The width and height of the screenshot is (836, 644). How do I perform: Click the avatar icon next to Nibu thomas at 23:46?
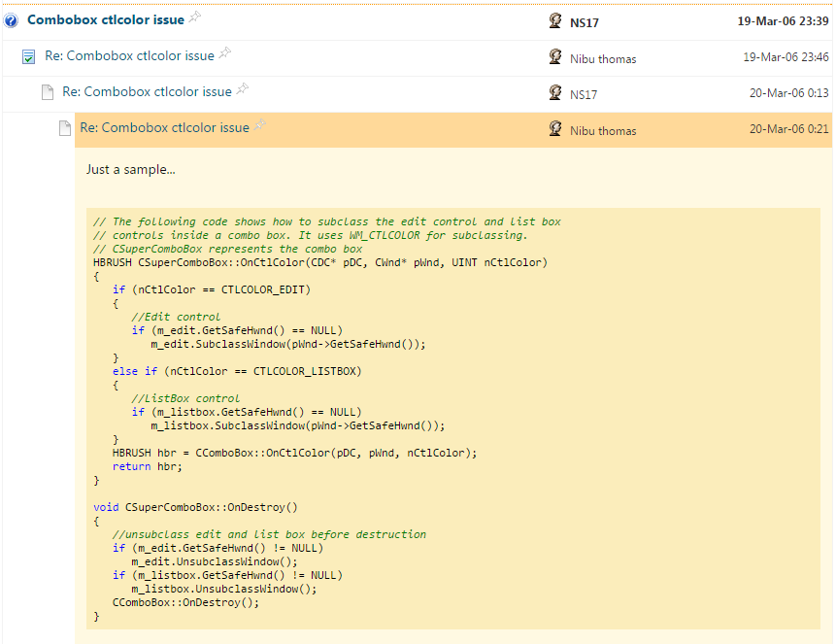(x=555, y=56)
